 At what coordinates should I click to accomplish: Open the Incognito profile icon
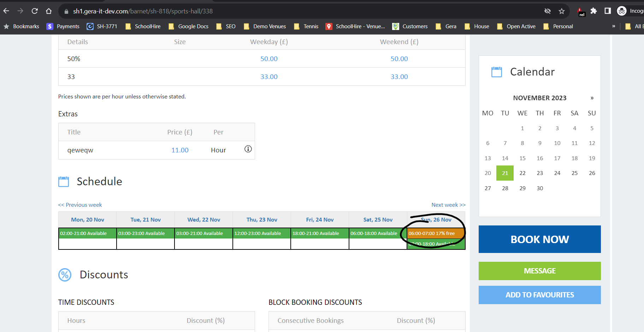tap(622, 11)
